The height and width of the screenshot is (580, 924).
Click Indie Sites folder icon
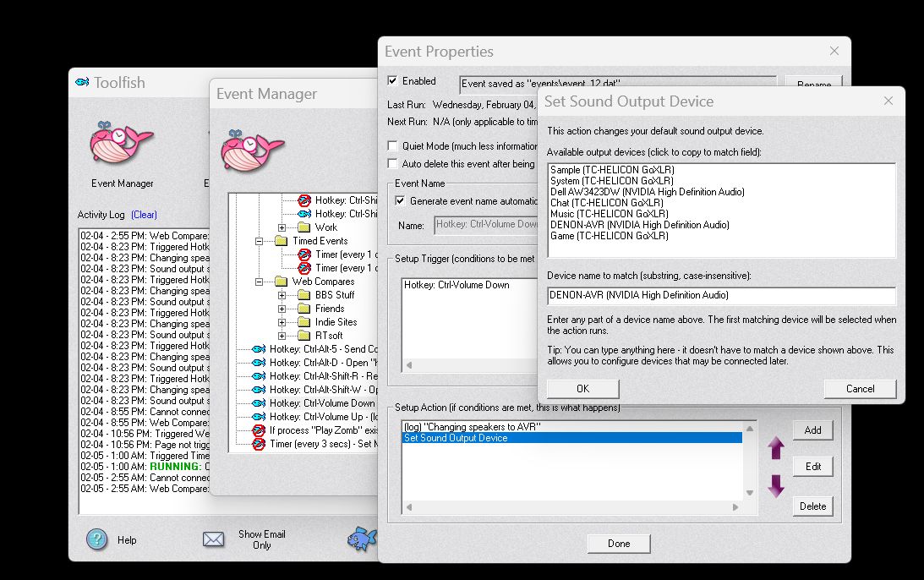(304, 322)
